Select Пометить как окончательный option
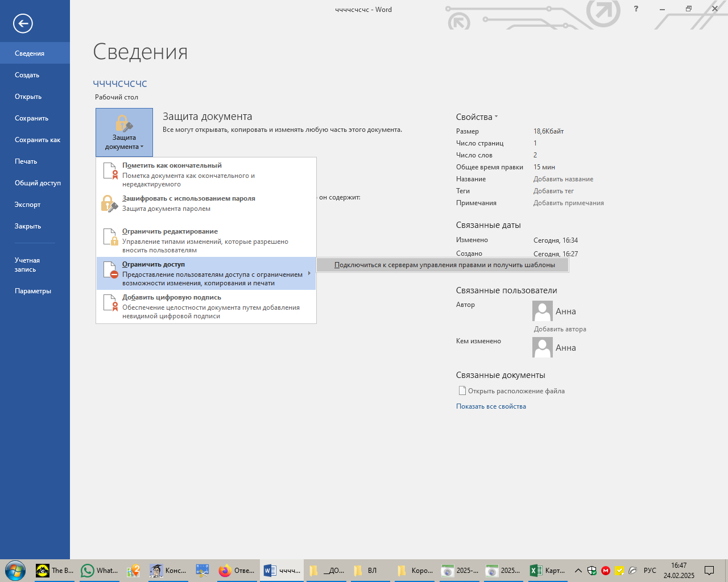728x582 pixels. click(x=206, y=174)
